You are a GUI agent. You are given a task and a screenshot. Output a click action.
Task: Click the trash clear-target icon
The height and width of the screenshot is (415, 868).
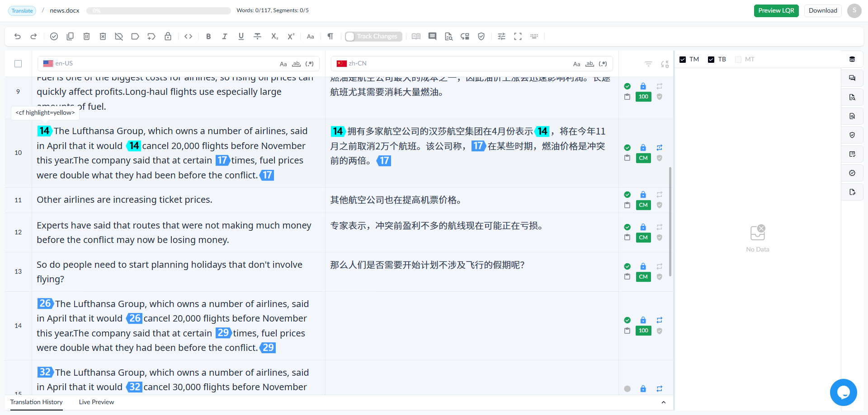pyautogui.click(x=86, y=37)
